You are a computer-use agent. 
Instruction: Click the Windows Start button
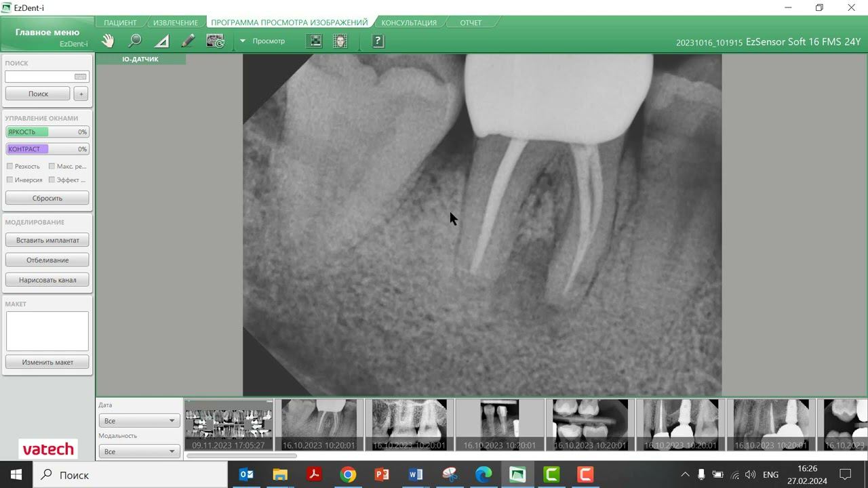point(16,474)
